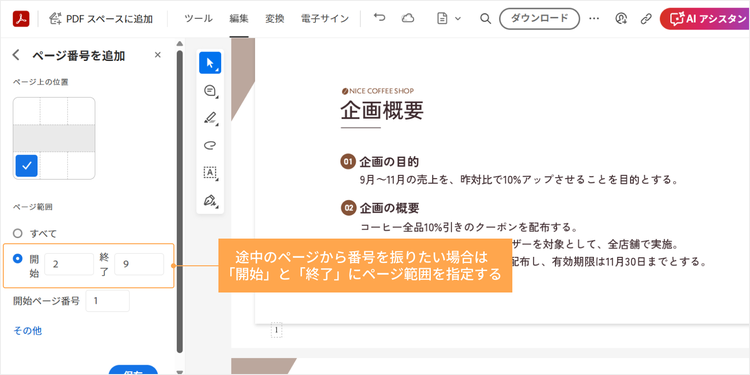Click the 企画の目的 heading

(389, 162)
